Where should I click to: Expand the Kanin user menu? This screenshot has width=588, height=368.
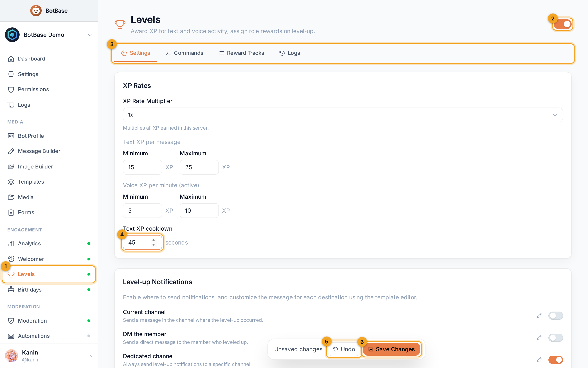[49, 356]
